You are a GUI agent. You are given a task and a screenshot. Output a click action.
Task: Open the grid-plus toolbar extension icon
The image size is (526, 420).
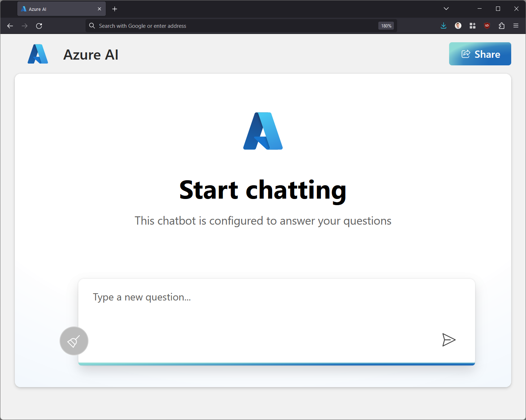[x=473, y=26]
